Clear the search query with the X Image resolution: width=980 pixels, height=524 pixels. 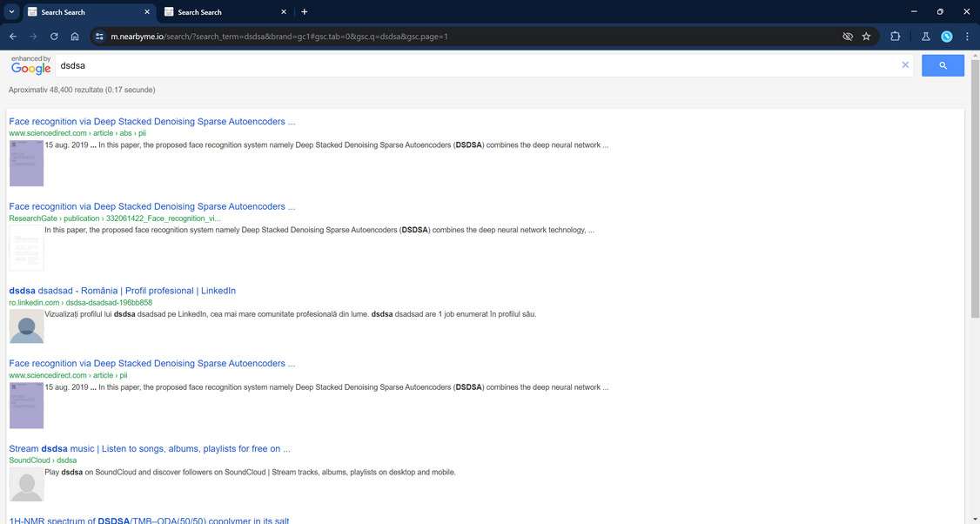(905, 64)
